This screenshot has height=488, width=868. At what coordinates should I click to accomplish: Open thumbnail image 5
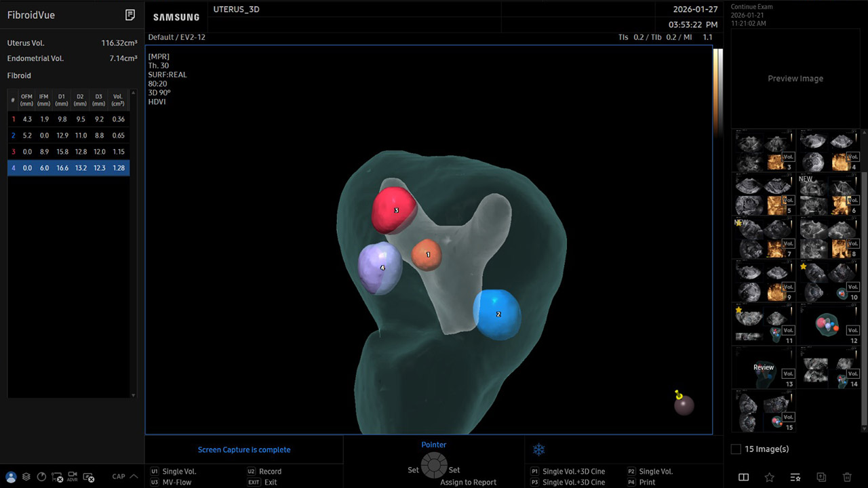pyautogui.click(x=764, y=194)
